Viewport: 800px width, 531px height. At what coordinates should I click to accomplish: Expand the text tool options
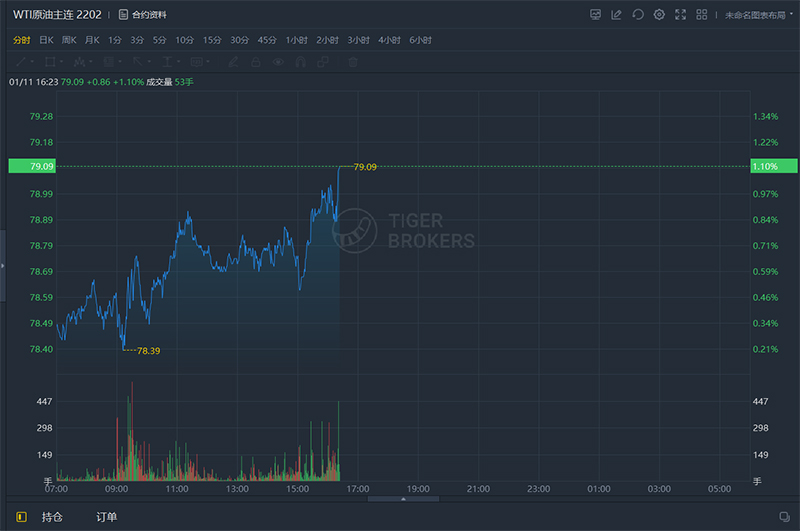tap(179, 62)
